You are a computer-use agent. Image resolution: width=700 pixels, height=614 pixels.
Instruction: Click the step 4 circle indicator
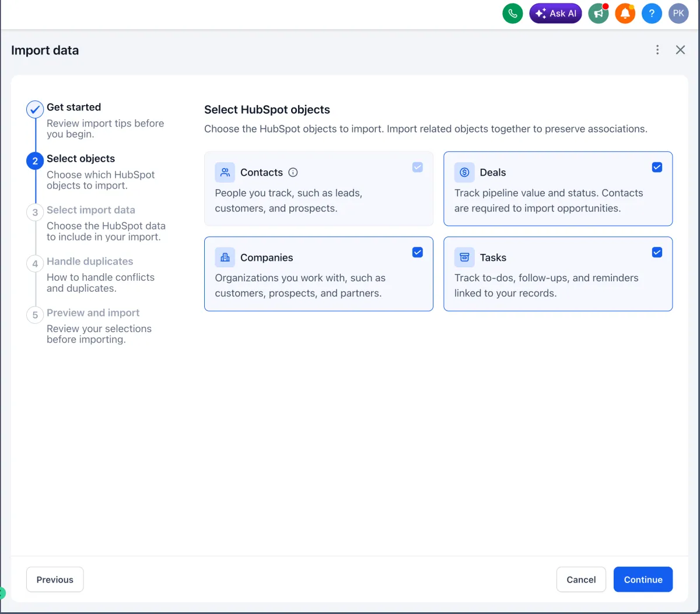tap(35, 263)
